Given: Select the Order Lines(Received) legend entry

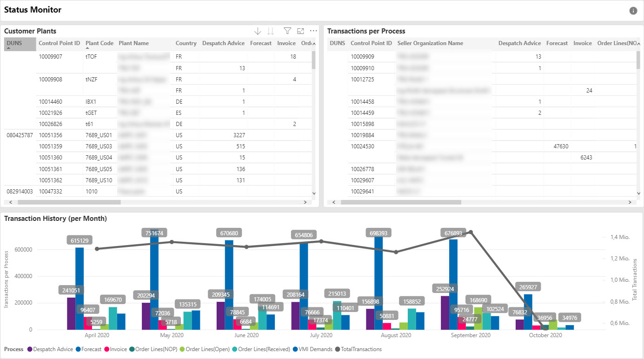Looking at the screenshot, I should click(x=261, y=349).
